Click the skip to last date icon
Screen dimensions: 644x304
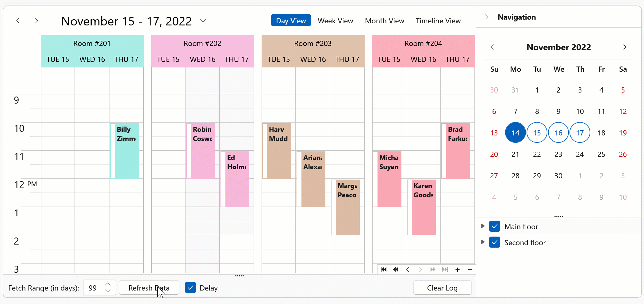tap(445, 269)
